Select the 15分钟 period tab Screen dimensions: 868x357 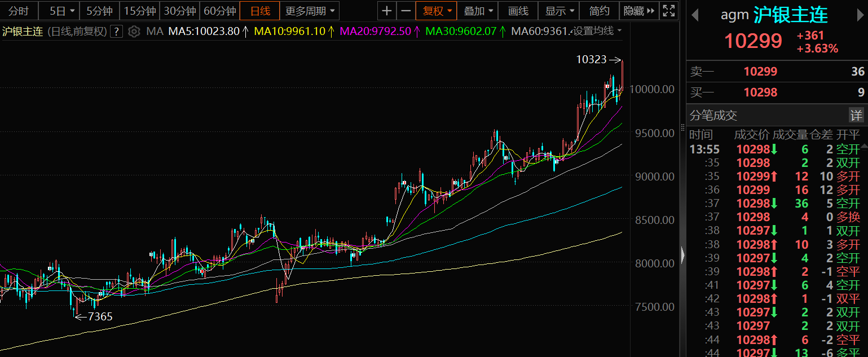point(139,11)
